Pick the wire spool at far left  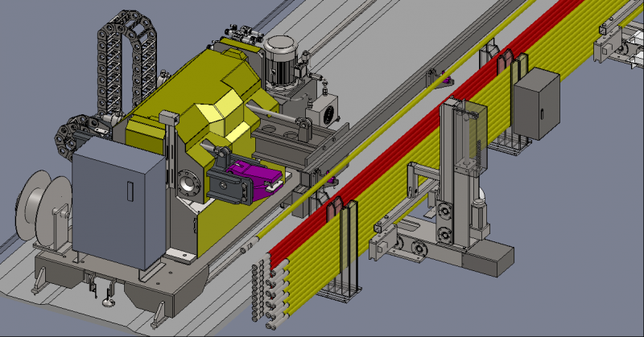click(x=38, y=205)
